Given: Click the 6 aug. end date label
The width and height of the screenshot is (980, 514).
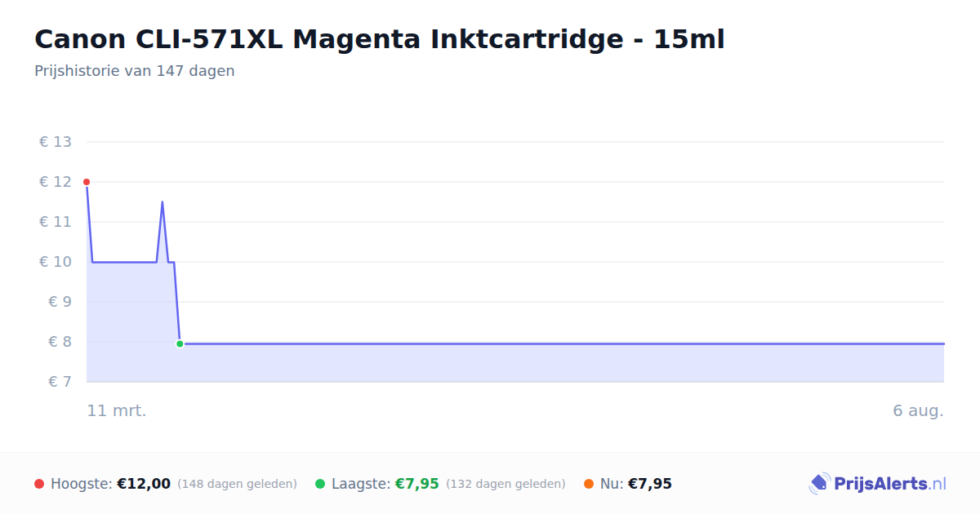Looking at the screenshot, I should point(918,410).
